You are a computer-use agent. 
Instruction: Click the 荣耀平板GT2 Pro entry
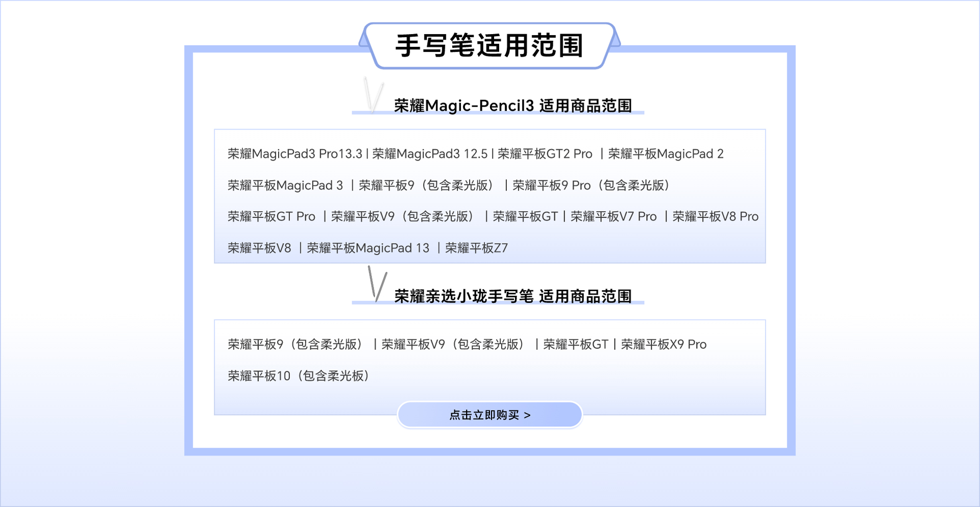click(545, 154)
